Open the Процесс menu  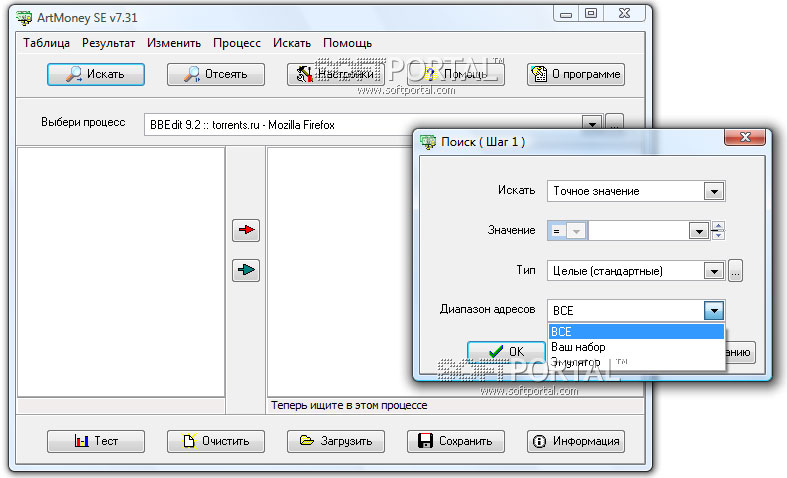coord(237,43)
